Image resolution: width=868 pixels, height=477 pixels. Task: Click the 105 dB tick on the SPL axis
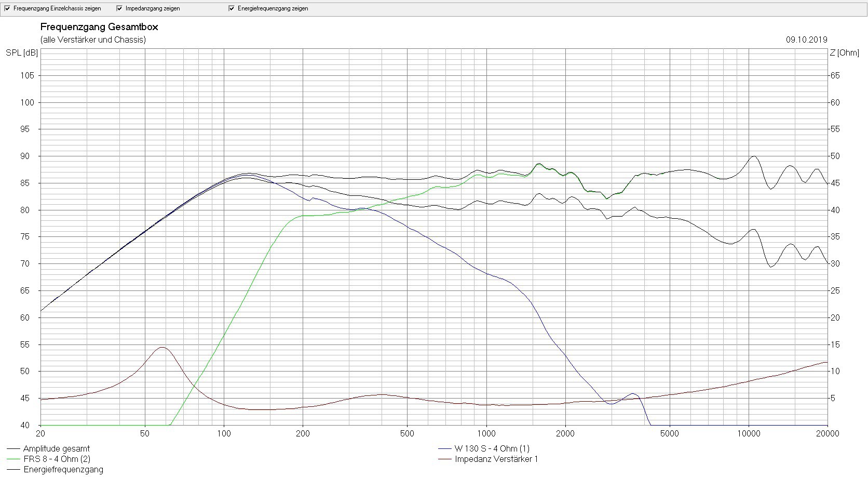coord(27,75)
